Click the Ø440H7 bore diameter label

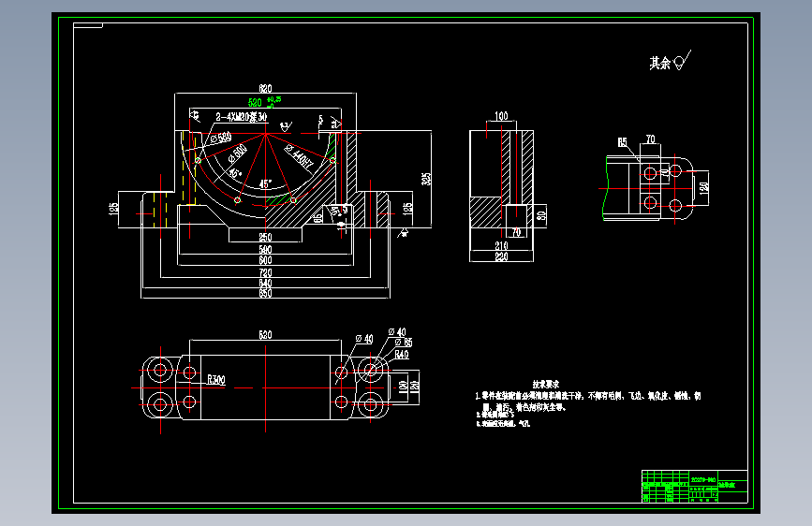coord(300,158)
